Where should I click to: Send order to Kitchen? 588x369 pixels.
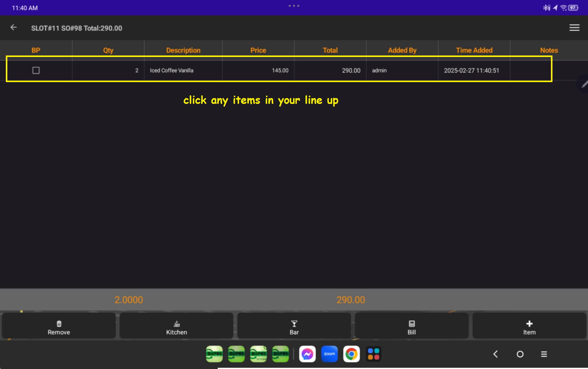click(176, 327)
